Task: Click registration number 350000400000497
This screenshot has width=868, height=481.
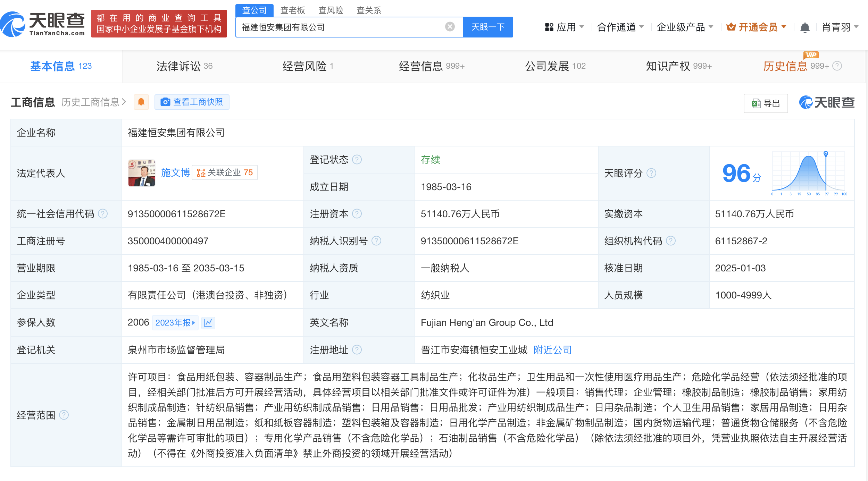Action: point(168,241)
